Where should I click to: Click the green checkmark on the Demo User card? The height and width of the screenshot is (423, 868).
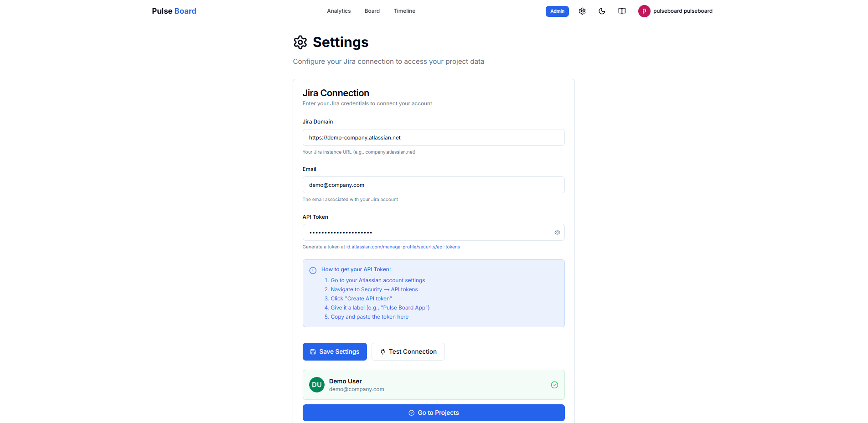click(554, 385)
